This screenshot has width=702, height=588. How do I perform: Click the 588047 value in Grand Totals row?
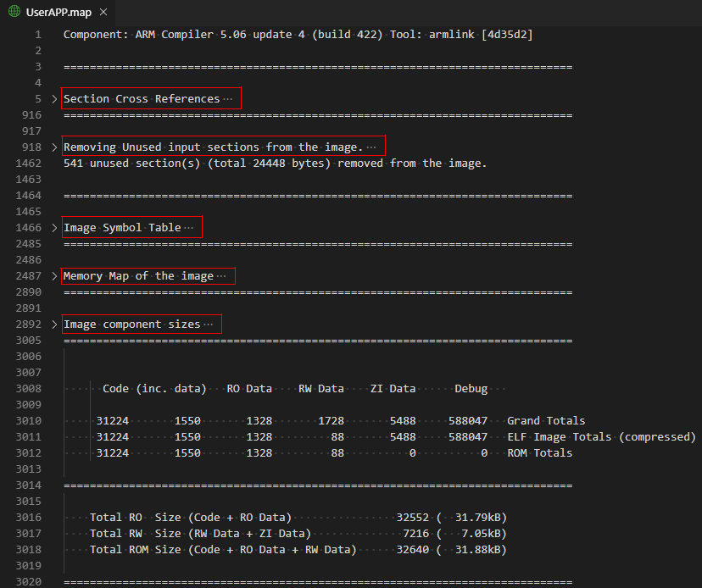[468, 421]
